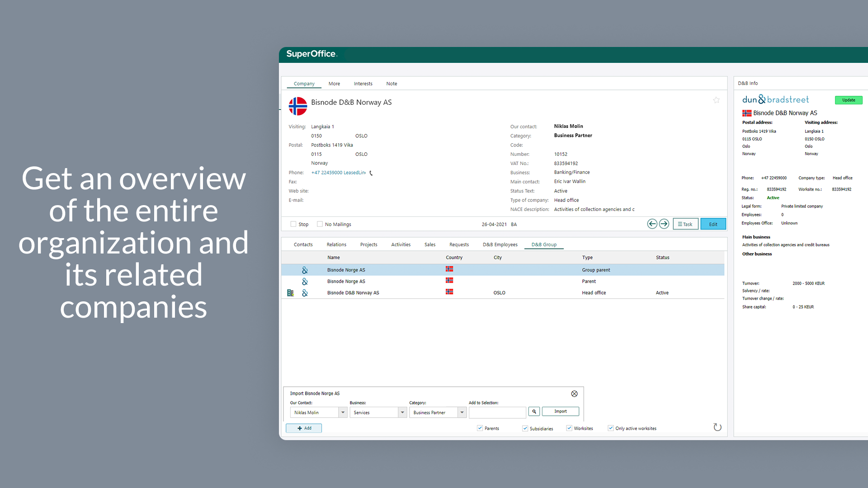Sort by the Name column header
This screenshot has height=488, width=868.
(x=333, y=258)
